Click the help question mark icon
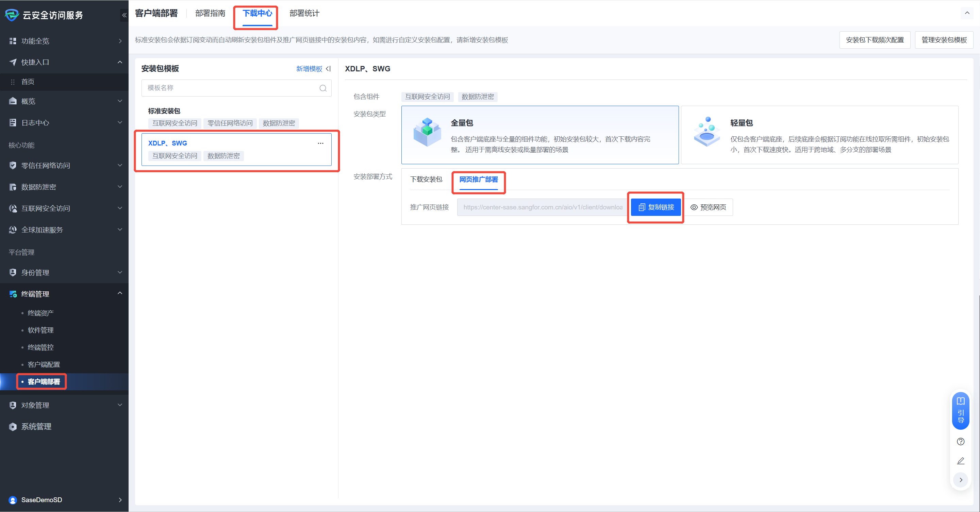The width and height of the screenshot is (980, 512). pyautogui.click(x=960, y=441)
